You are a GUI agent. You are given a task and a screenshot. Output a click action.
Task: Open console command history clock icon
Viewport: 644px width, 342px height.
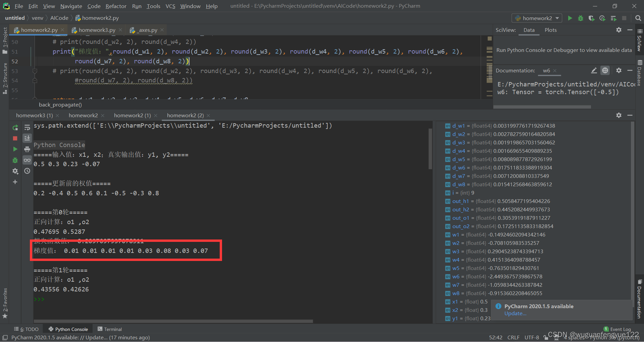pos(27,171)
